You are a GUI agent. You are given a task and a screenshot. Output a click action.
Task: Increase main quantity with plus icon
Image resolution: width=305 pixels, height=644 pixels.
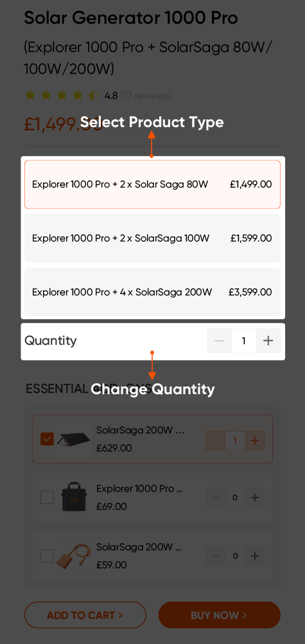tap(268, 340)
